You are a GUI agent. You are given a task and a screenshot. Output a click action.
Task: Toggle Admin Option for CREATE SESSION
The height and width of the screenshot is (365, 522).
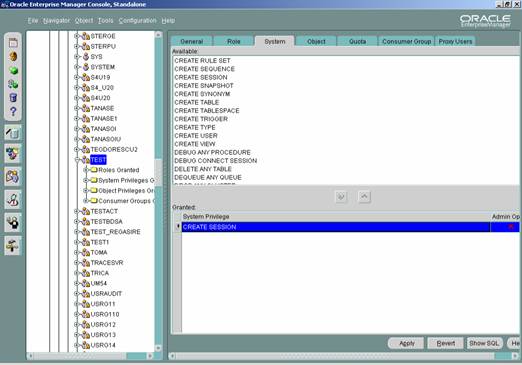tap(511, 227)
